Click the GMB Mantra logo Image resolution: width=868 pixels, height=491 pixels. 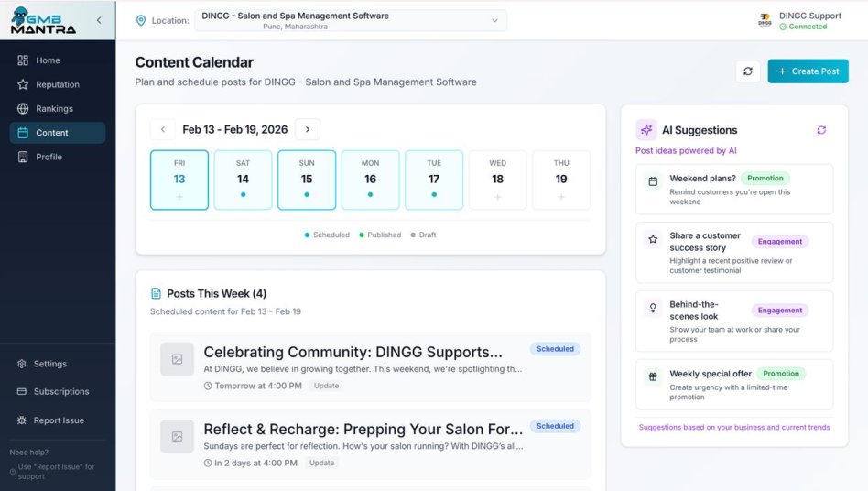(x=43, y=20)
